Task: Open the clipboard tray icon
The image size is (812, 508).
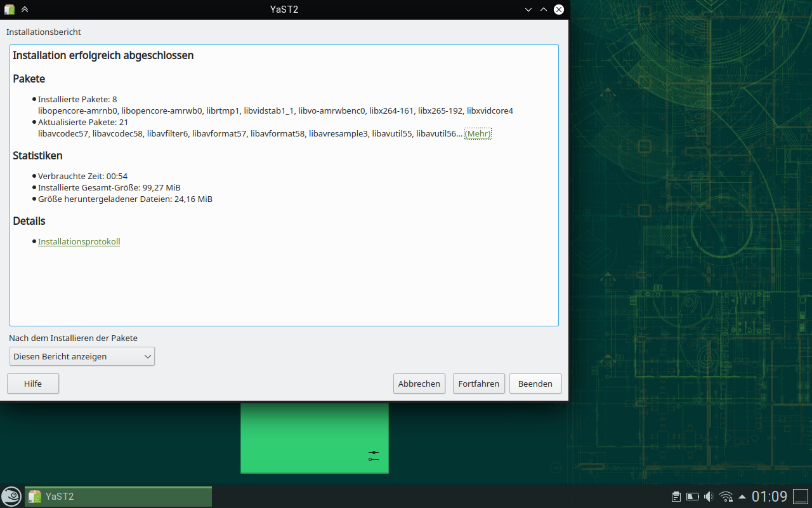Action: (x=676, y=497)
